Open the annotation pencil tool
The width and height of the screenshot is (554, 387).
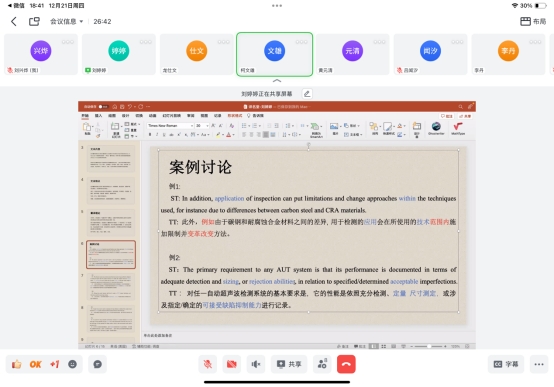(307, 94)
